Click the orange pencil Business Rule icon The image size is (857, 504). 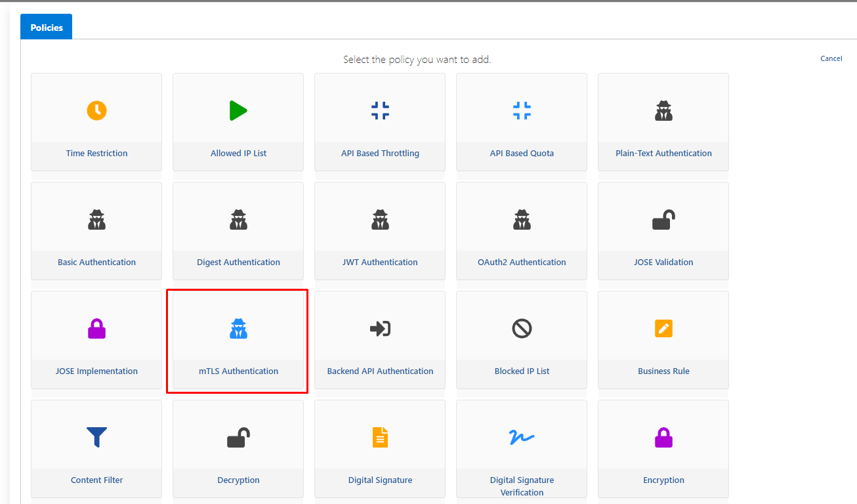coord(663,328)
